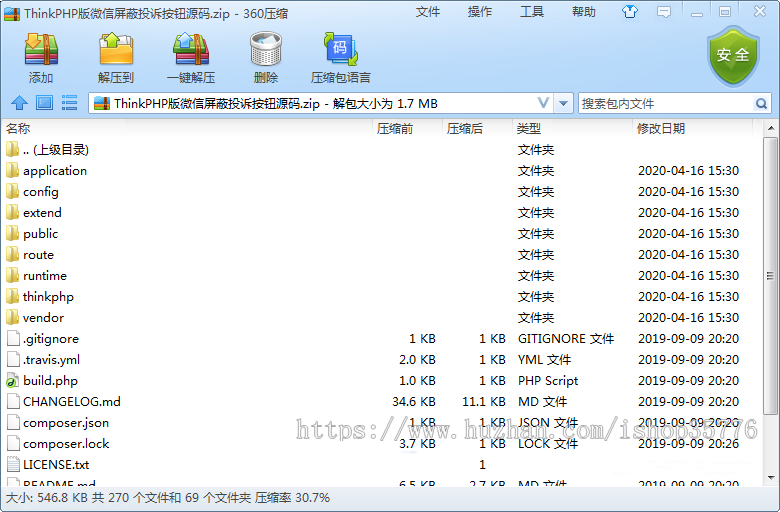This screenshot has width=780, height=512.
Task: Click the application folder date 2020-04-16 15:30
Action: tap(688, 170)
